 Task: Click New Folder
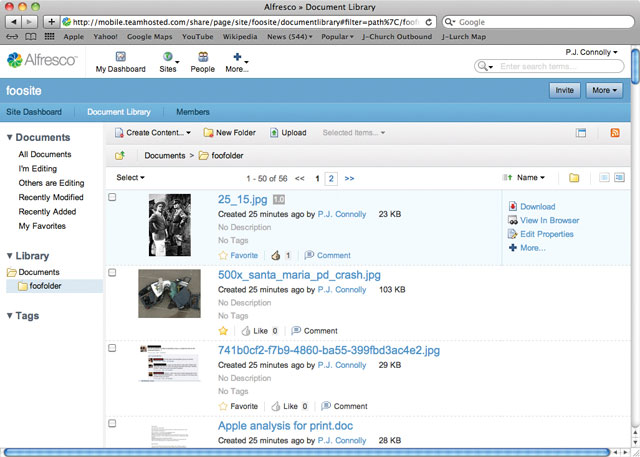(230, 133)
